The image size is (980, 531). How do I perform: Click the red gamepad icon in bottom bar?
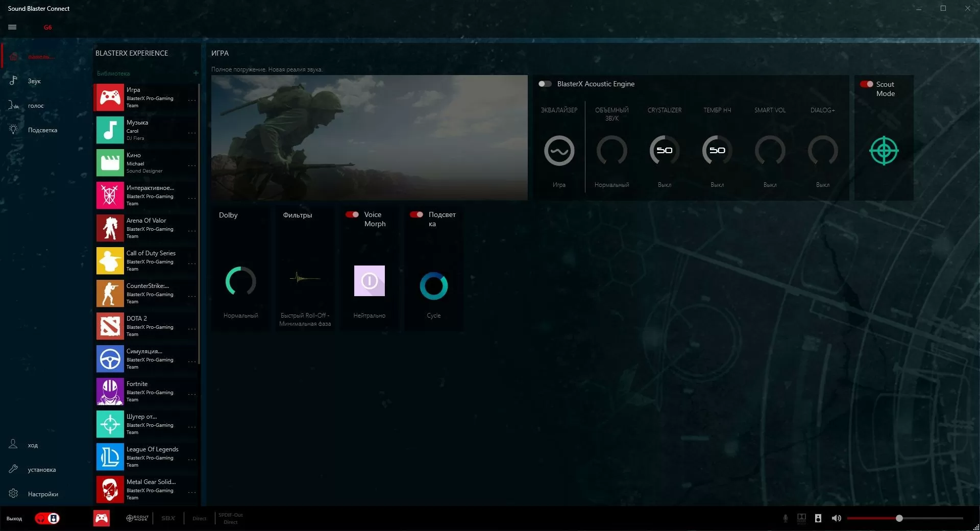pos(101,518)
